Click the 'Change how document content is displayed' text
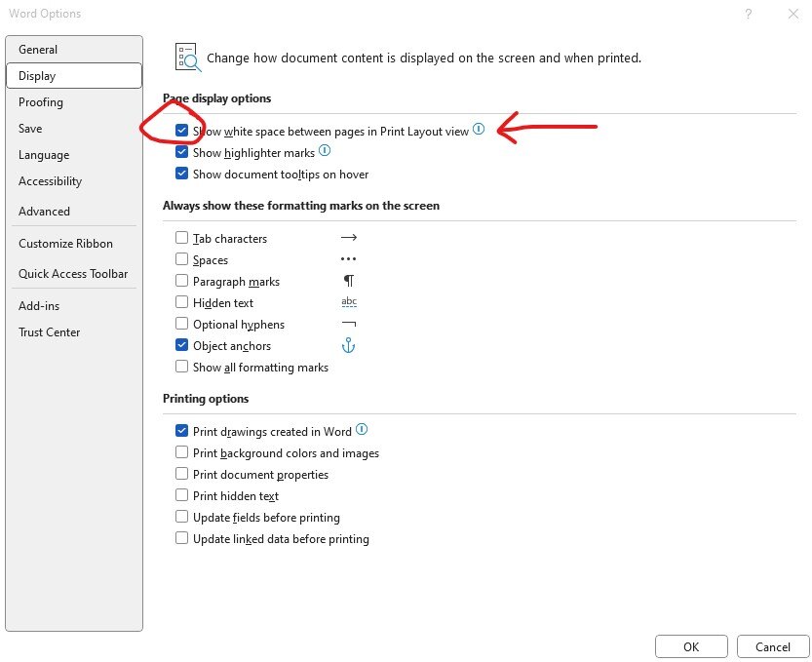The image size is (812, 662). pos(424,58)
